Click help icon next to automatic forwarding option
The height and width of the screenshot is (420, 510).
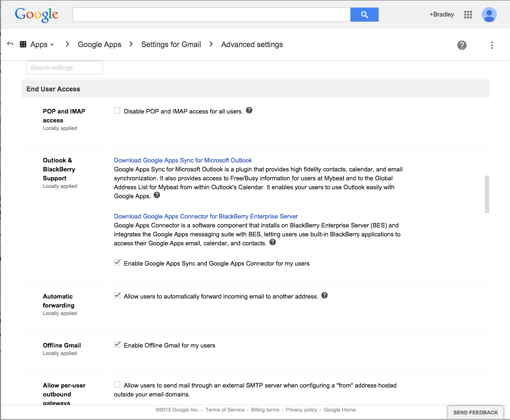[x=324, y=296]
